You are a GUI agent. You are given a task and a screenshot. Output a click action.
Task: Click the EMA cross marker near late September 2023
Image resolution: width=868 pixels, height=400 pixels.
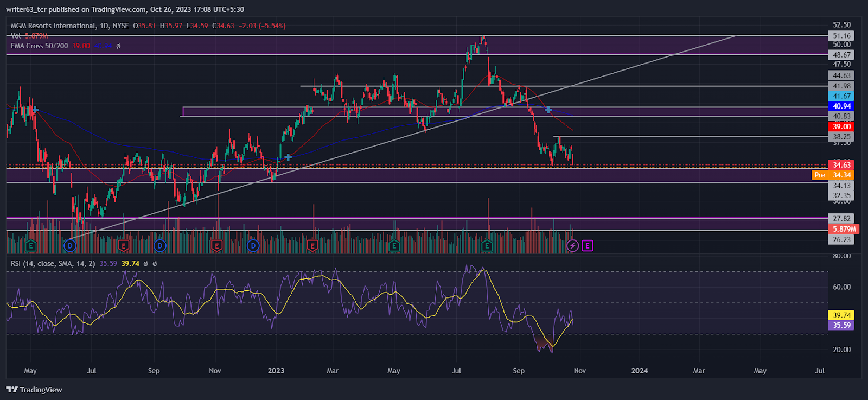point(548,110)
